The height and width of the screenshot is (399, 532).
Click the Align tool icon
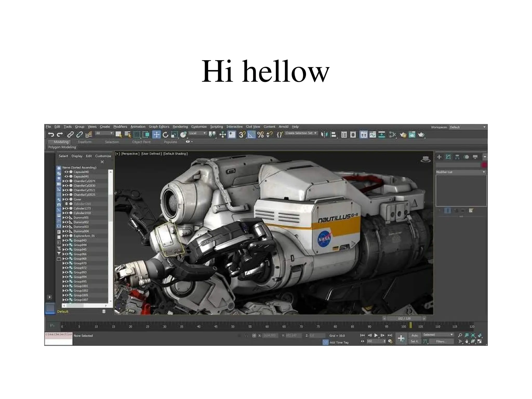click(x=333, y=135)
